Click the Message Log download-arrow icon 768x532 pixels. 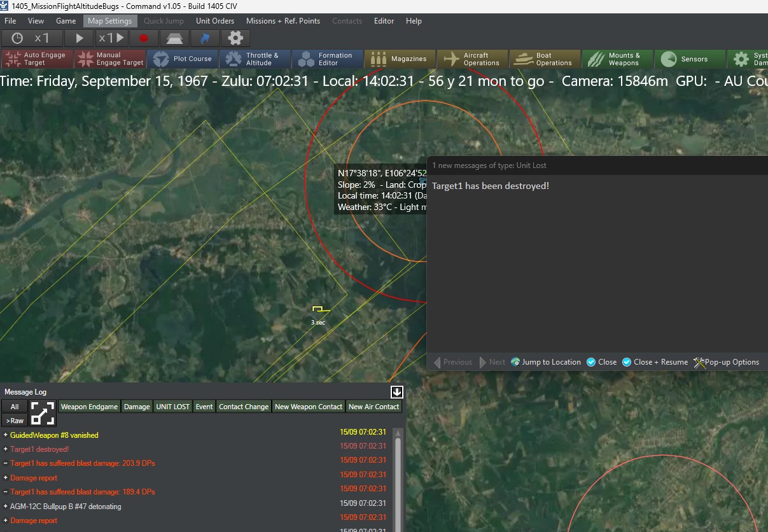(396, 392)
